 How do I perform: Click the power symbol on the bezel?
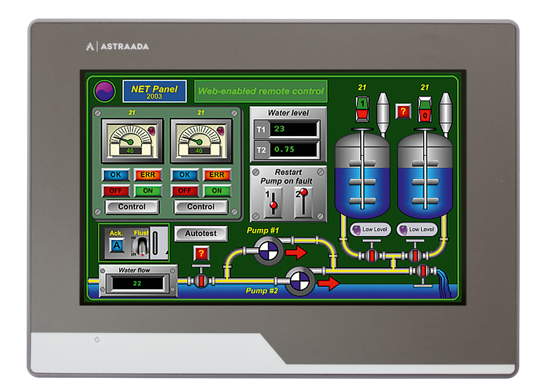97,339
